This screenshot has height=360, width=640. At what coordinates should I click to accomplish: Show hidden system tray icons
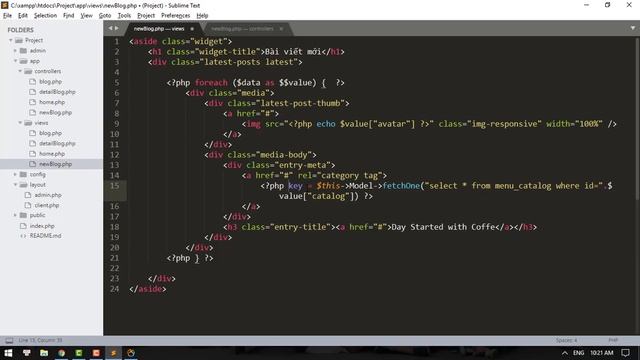[x=565, y=353]
